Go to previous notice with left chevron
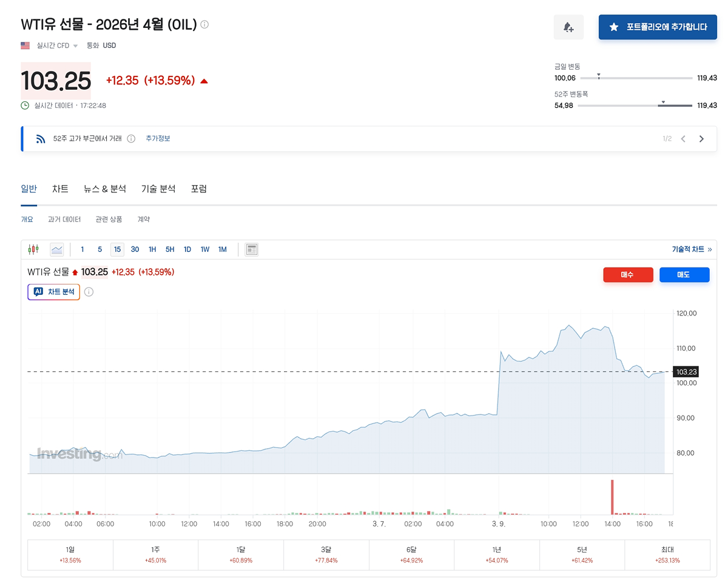Viewport: 728px width, 583px height. pos(683,139)
